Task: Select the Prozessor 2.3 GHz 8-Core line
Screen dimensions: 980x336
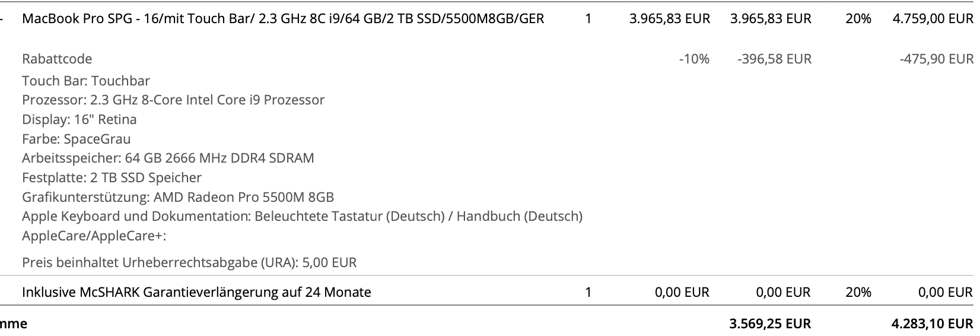Action: pos(173,100)
